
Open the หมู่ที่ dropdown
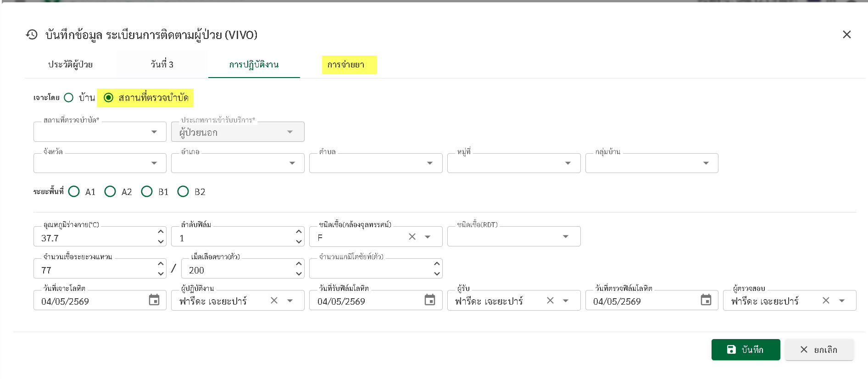pos(514,163)
